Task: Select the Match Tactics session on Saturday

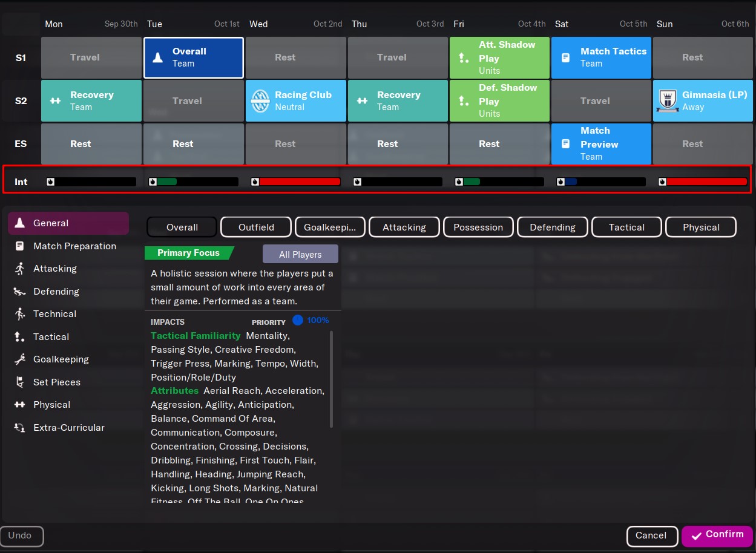Action: 602,57
